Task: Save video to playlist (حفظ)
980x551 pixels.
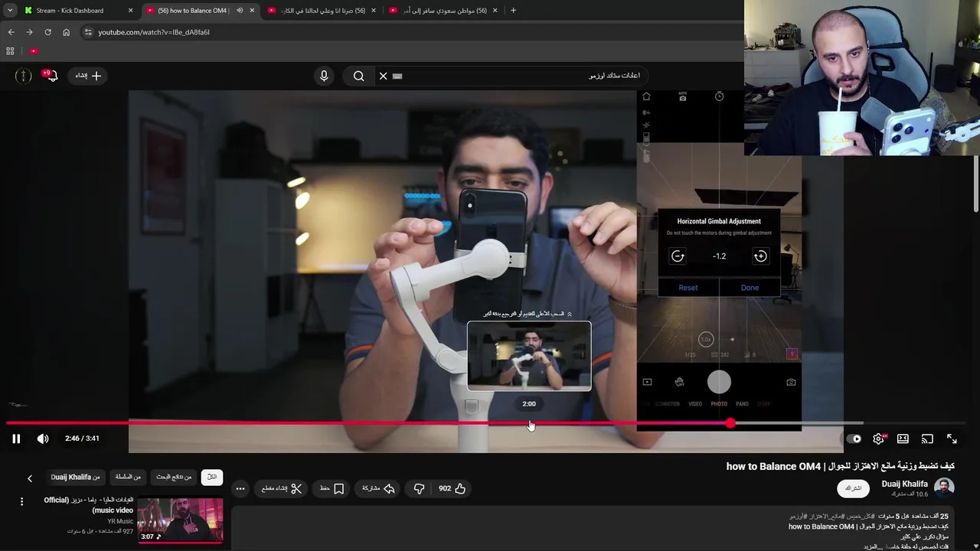Action: [332, 488]
